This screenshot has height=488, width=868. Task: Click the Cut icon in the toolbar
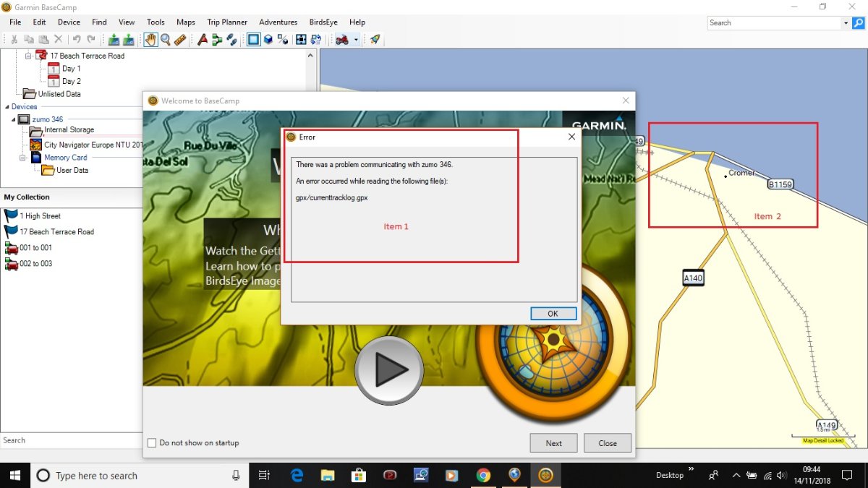pos(14,40)
